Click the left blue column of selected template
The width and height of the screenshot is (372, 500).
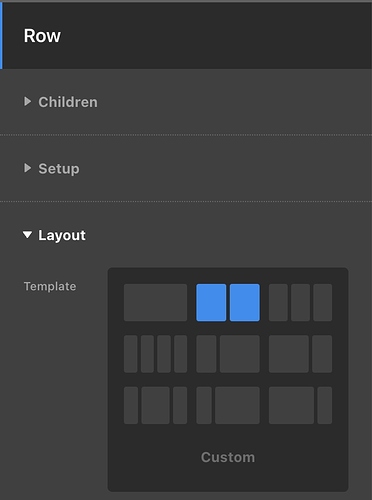(211, 303)
